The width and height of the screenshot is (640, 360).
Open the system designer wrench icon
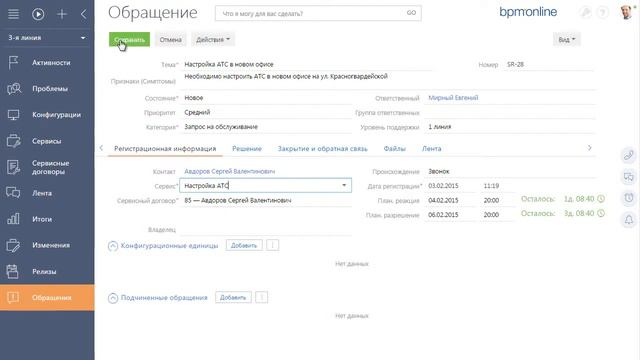[x=585, y=13]
